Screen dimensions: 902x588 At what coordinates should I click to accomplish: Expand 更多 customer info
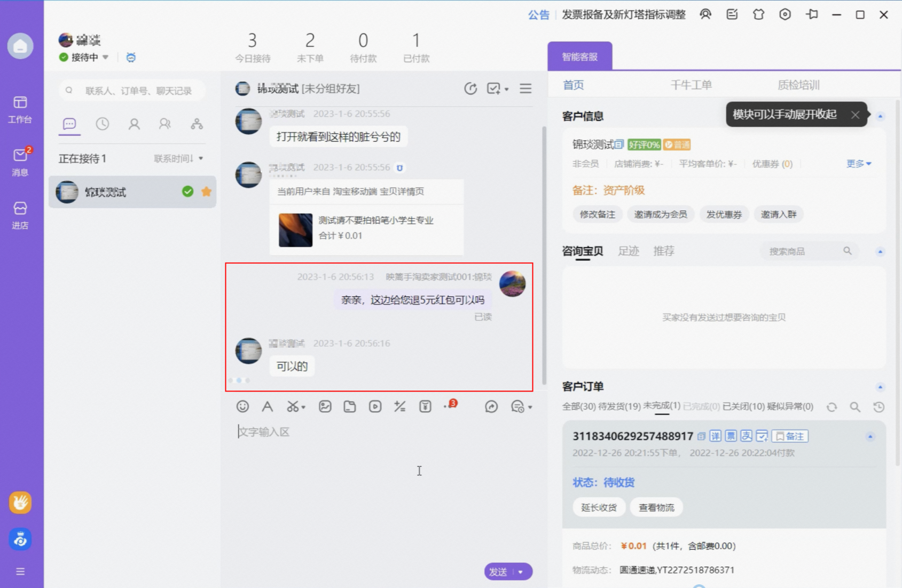click(x=858, y=164)
